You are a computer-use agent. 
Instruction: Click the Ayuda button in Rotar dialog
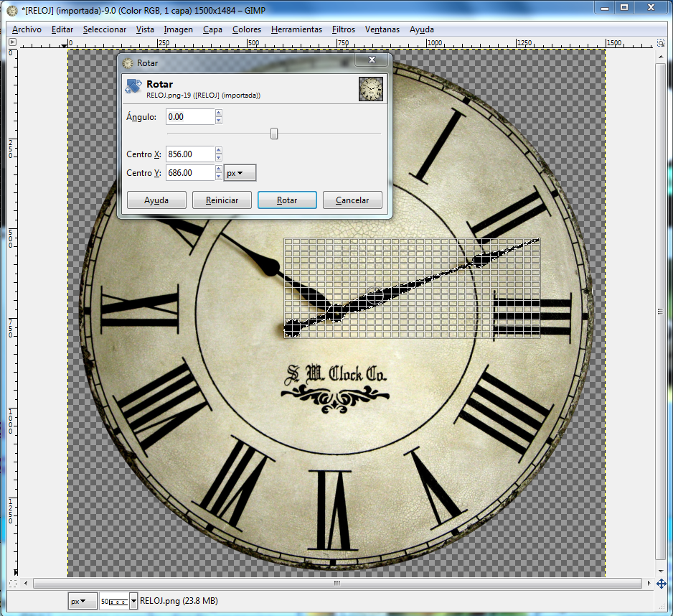point(156,200)
